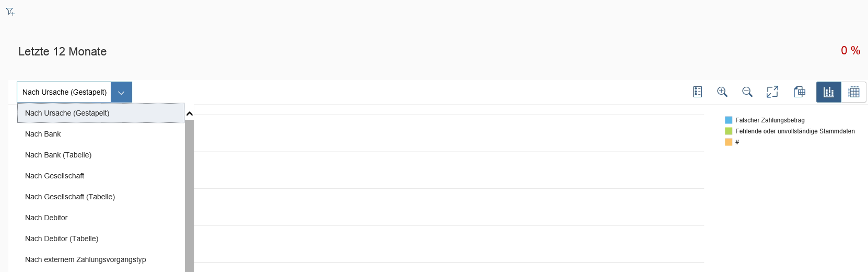Screen dimensions: 868x272
Task: Click the add filter funnel icon
Action: pos(10,12)
